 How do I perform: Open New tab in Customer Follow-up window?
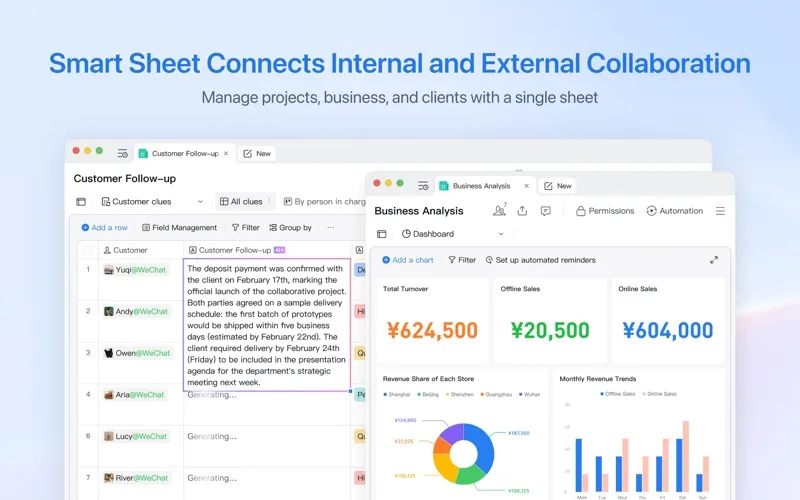[257, 153]
